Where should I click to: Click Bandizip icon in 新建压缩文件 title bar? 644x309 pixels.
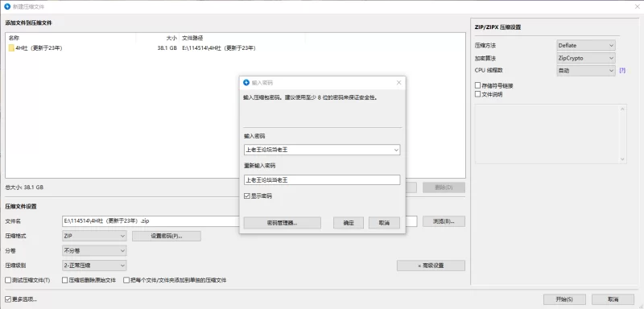point(7,6)
